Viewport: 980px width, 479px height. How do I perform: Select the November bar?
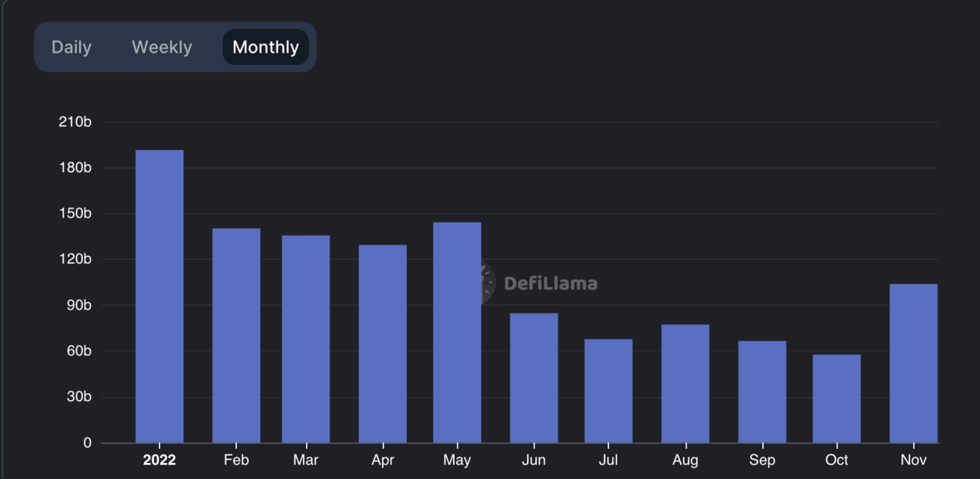point(914,363)
